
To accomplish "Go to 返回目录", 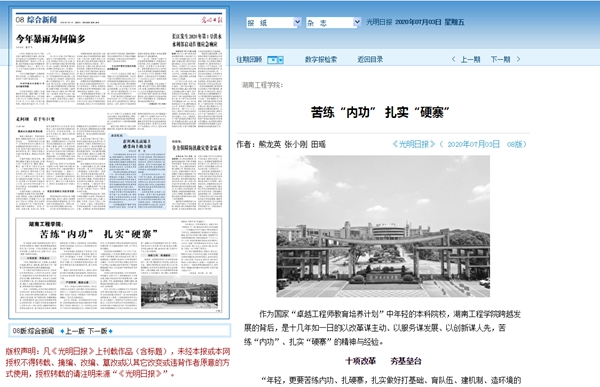I will [x=370, y=59].
